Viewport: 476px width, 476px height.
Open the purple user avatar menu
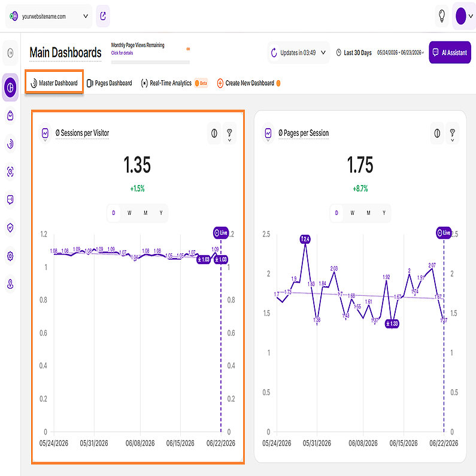tap(460, 16)
